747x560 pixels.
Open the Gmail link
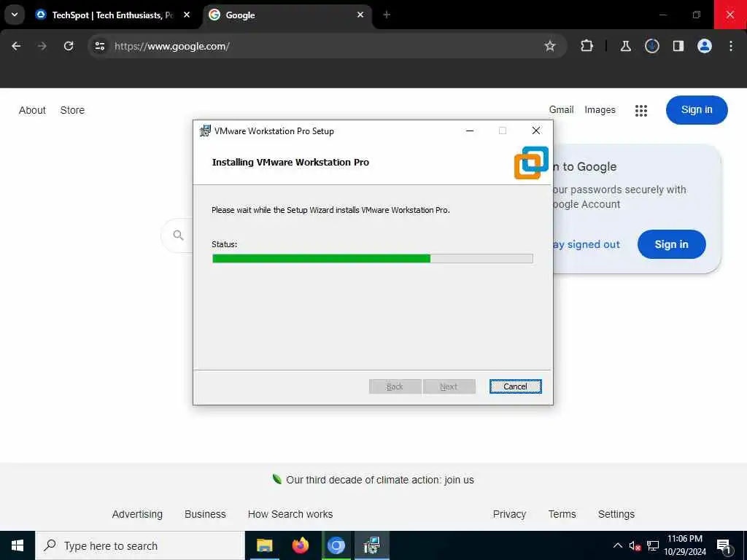[x=561, y=109]
